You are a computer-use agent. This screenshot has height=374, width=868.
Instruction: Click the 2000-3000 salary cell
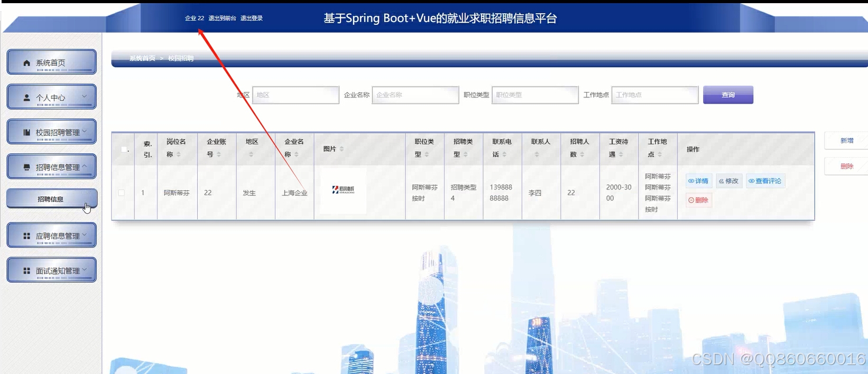coord(618,193)
